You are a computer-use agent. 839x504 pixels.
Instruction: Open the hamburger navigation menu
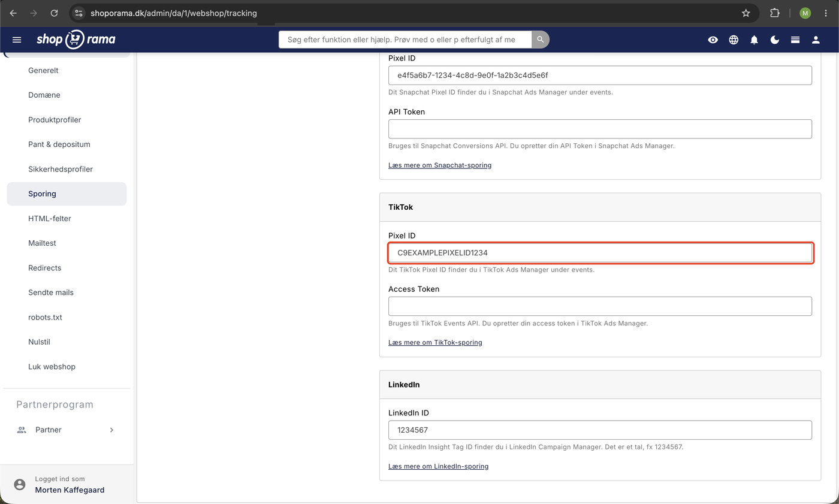[x=17, y=40]
